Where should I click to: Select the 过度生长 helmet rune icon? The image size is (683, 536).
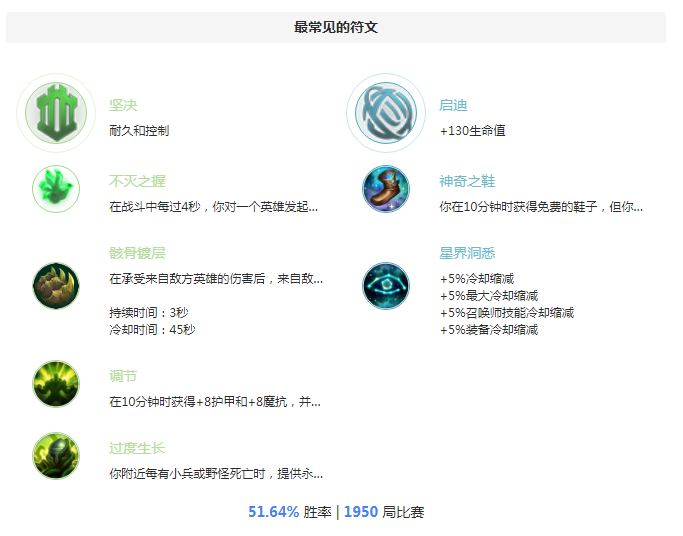(56, 456)
